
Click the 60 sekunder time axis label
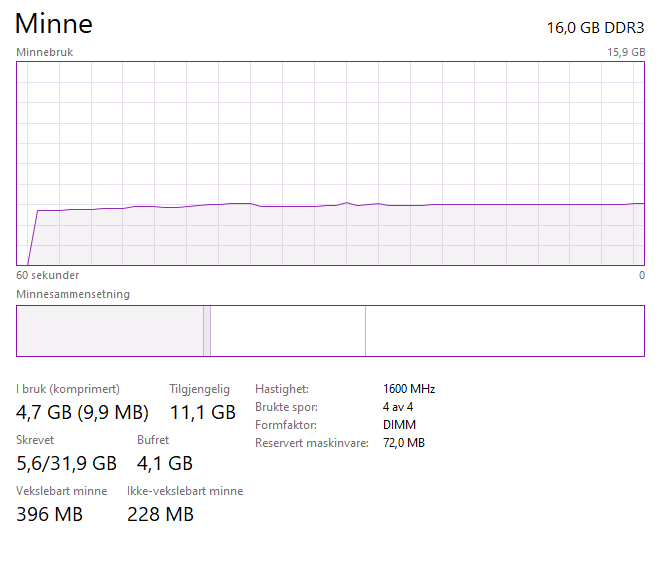[x=48, y=275]
